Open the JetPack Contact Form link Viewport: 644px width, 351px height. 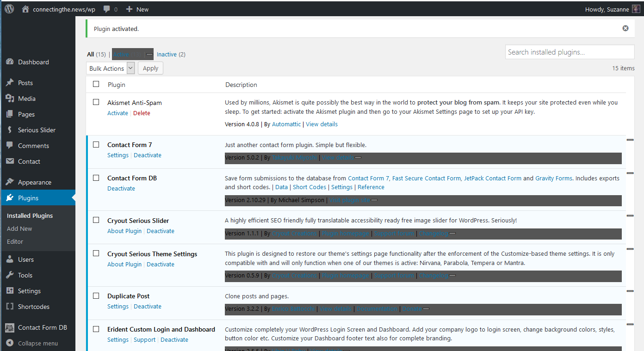(493, 178)
